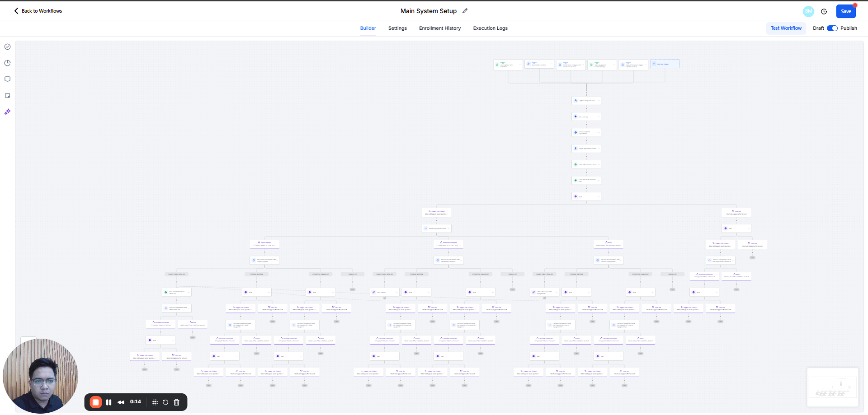Click the Save button
The height and width of the screenshot is (415, 868).
[845, 11]
